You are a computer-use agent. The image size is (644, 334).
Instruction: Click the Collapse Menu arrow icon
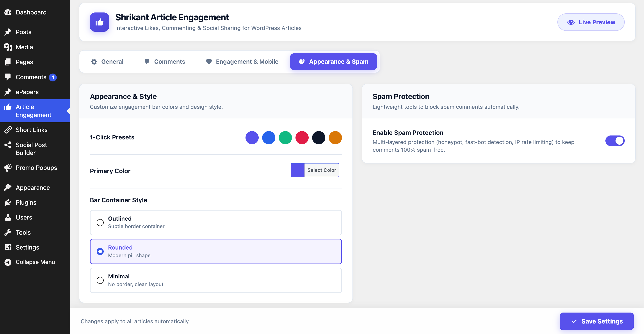coord(8,262)
